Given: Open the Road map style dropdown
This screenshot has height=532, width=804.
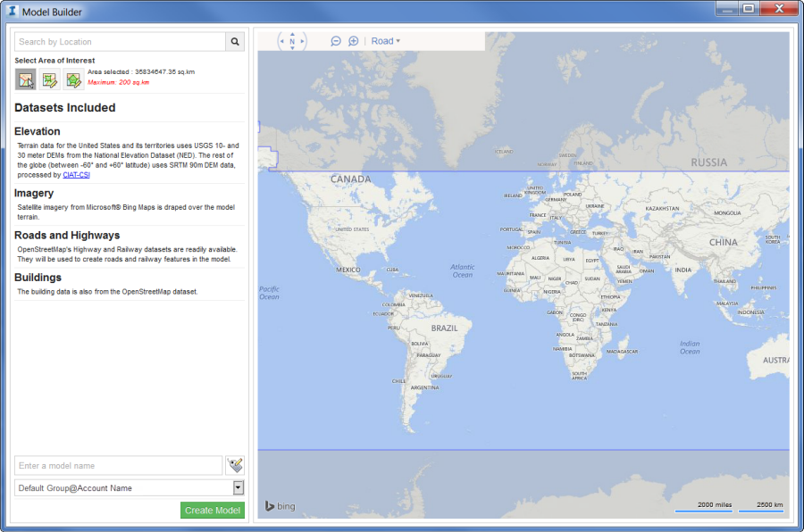Looking at the screenshot, I should tap(386, 41).
